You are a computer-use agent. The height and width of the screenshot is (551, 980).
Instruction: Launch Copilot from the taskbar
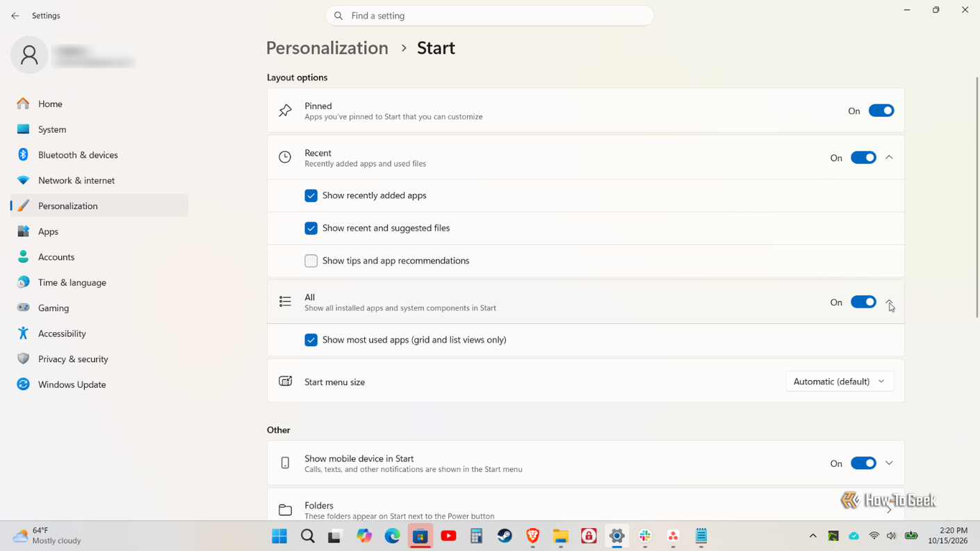tap(364, 536)
